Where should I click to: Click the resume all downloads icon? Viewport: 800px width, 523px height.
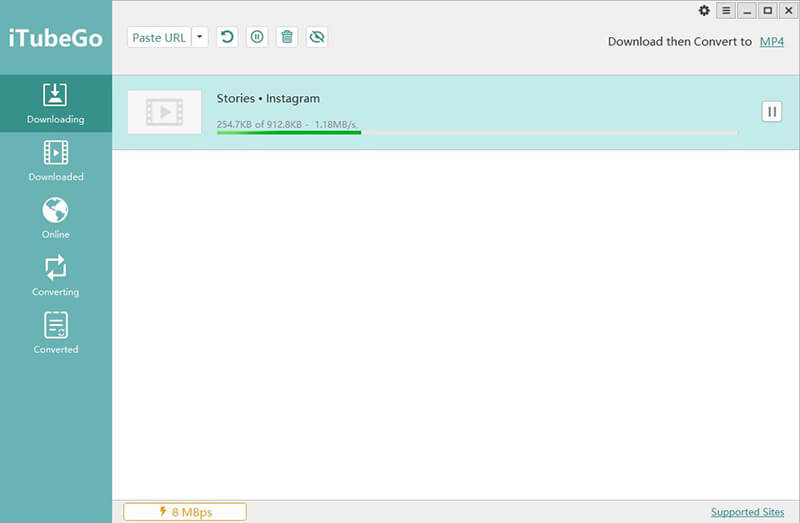[227, 37]
